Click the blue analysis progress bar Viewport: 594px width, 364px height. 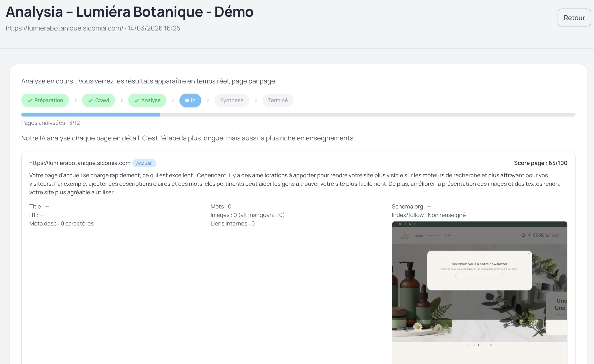pyautogui.click(x=90, y=114)
